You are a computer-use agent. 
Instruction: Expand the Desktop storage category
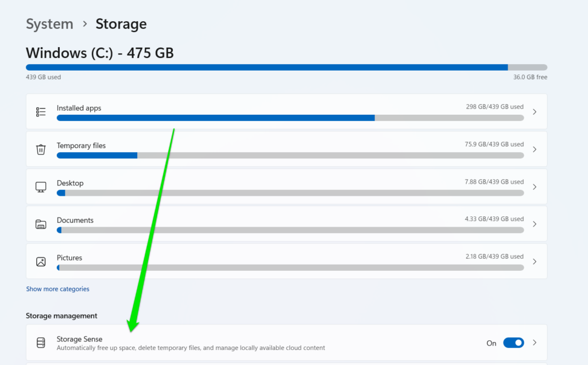click(x=535, y=187)
